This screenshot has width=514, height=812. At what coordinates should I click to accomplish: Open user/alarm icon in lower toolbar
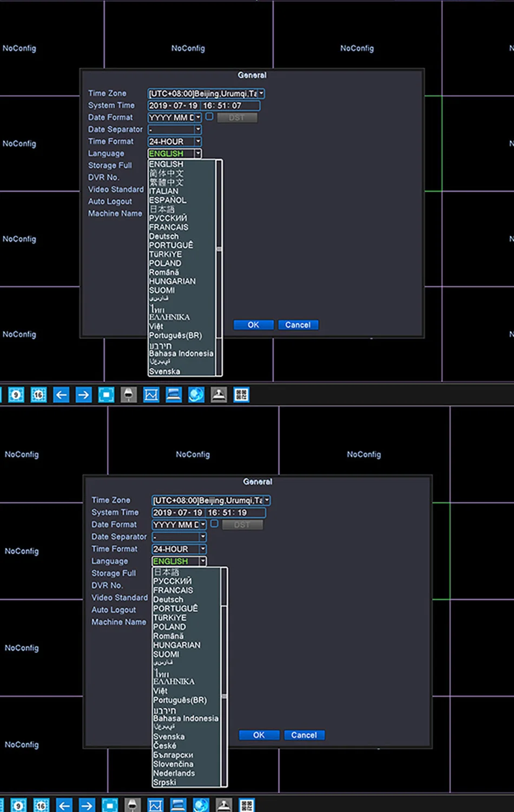[223, 806]
